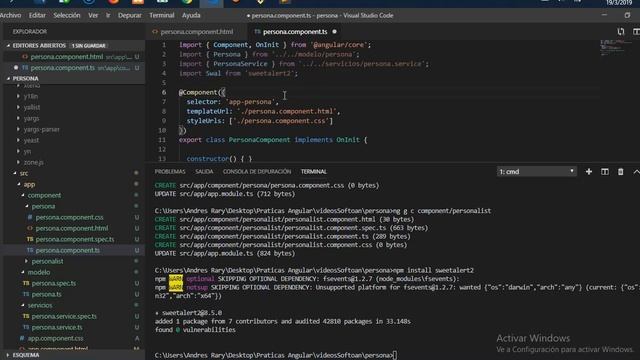Open the Depurar menu

[x=129, y=16]
